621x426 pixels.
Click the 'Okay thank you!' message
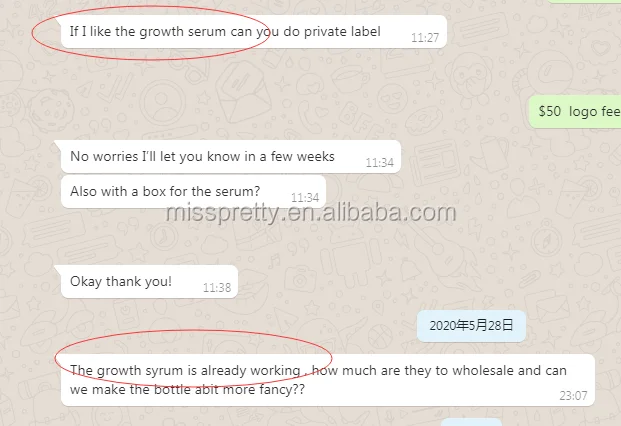pos(149,281)
